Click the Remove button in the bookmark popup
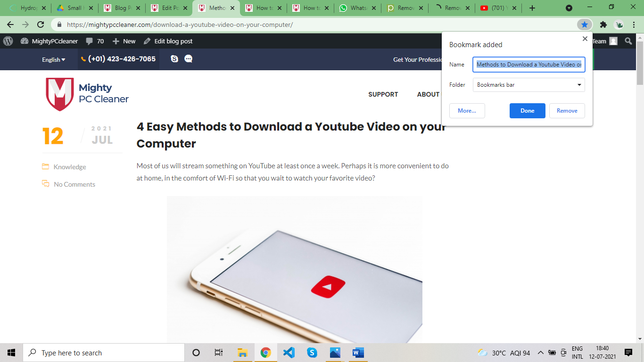Screen dimensions: 644x362 567,111
